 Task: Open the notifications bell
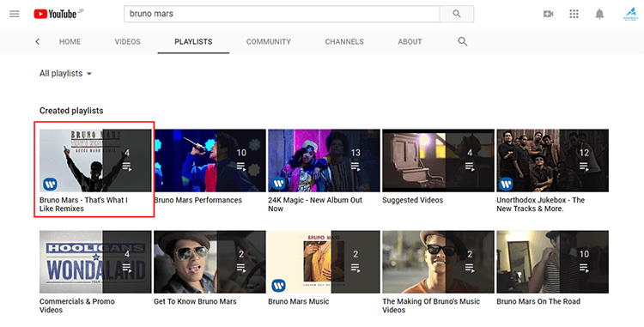click(x=599, y=14)
